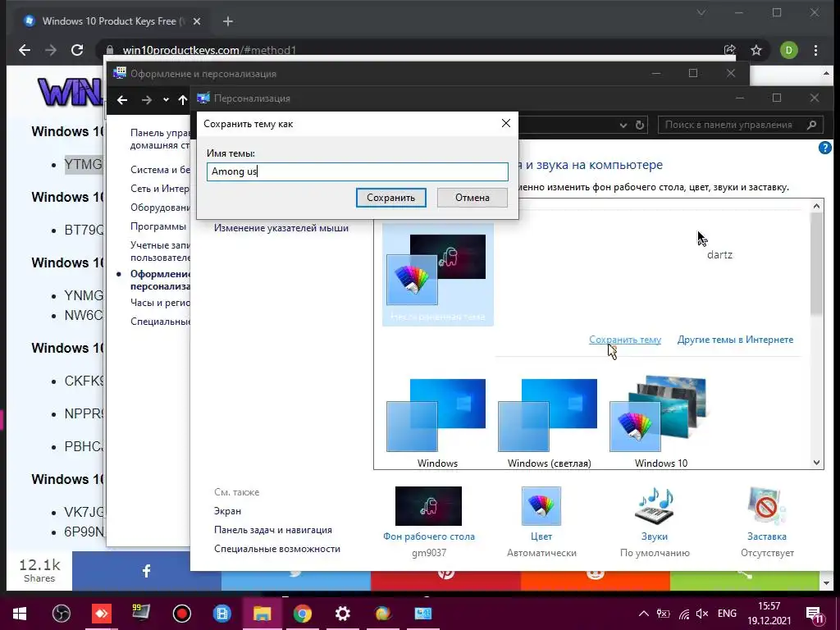Click forward arrow in Оформление window

point(146,100)
